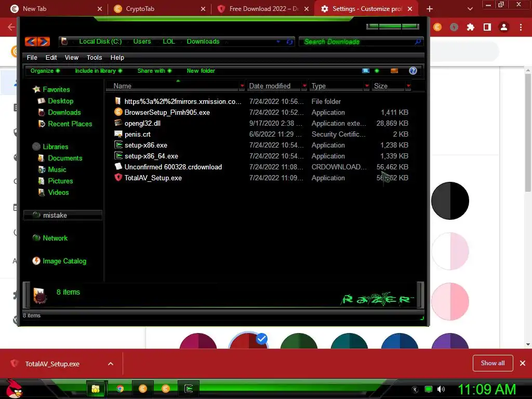Open the Chrome extensions puzzle icon
The image size is (532, 399).
click(471, 27)
